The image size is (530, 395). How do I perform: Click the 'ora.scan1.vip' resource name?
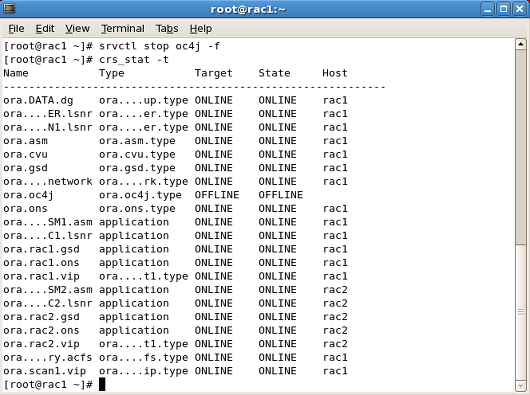tap(45, 371)
